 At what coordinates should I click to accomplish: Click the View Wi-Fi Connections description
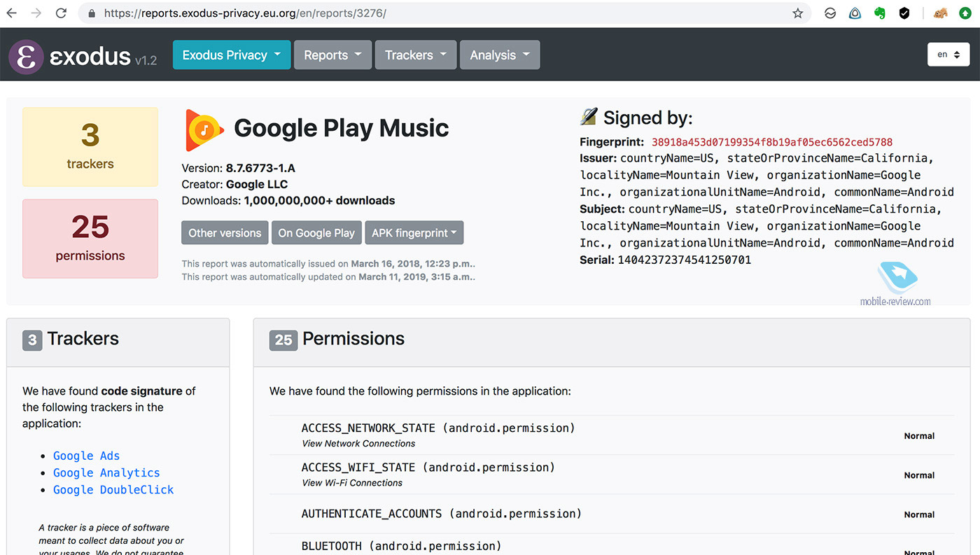coord(352,483)
